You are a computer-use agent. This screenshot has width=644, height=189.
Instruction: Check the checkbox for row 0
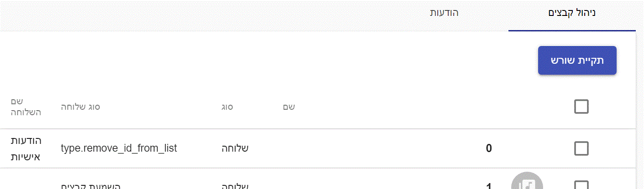click(581, 148)
